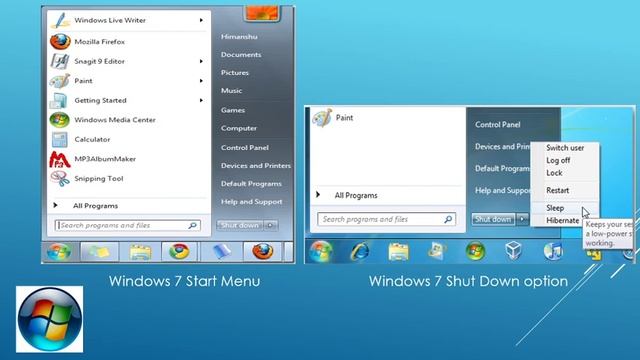This screenshot has width=640, height=360.
Task: Open the folder icon beside left Start orb
Action: click(x=99, y=252)
